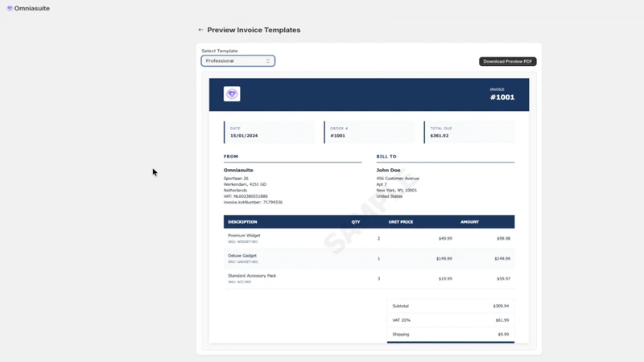Click the Sportlaan 26 address line
Viewport: 644px width, 362px height.
236,179
